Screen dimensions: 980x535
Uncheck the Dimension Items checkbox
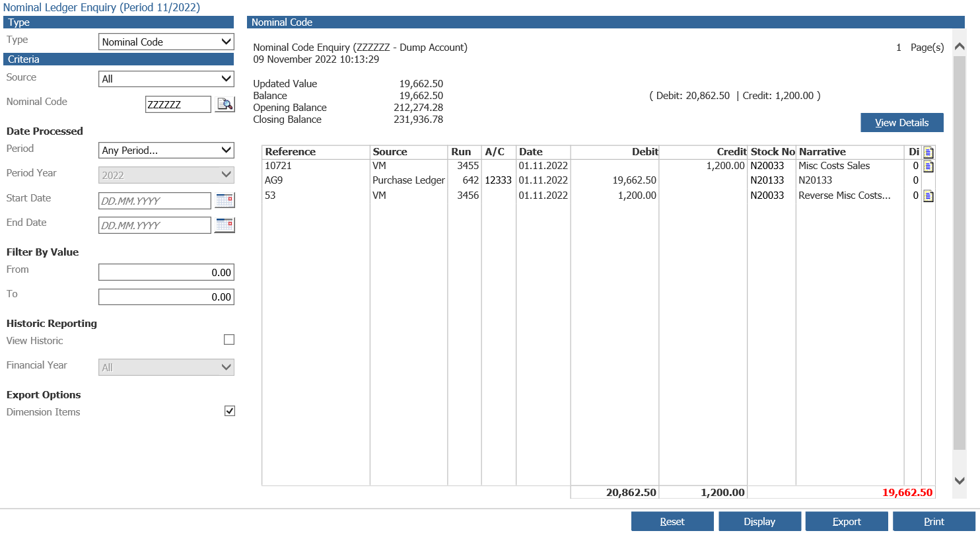tap(229, 411)
